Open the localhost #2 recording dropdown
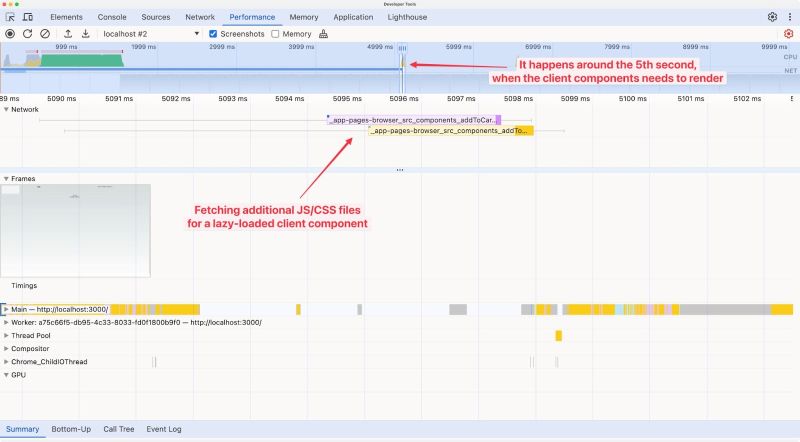800x442 pixels. (x=151, y=34)
